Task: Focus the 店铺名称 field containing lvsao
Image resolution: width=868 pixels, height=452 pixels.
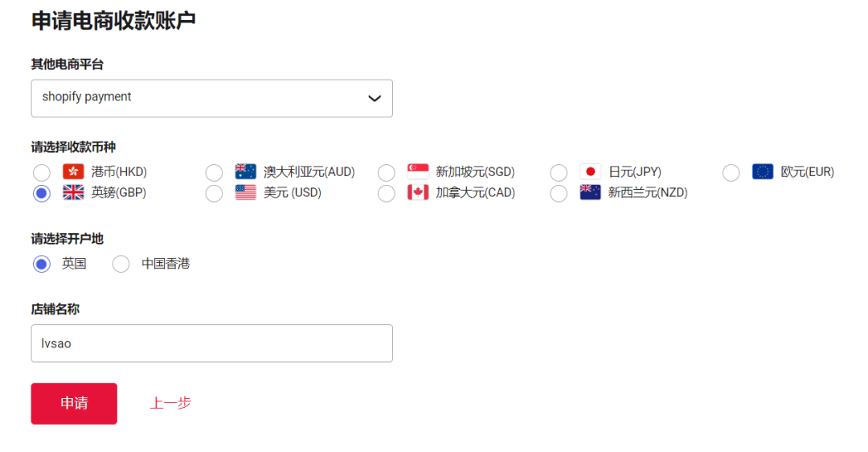Action: (x=211, y=343)
